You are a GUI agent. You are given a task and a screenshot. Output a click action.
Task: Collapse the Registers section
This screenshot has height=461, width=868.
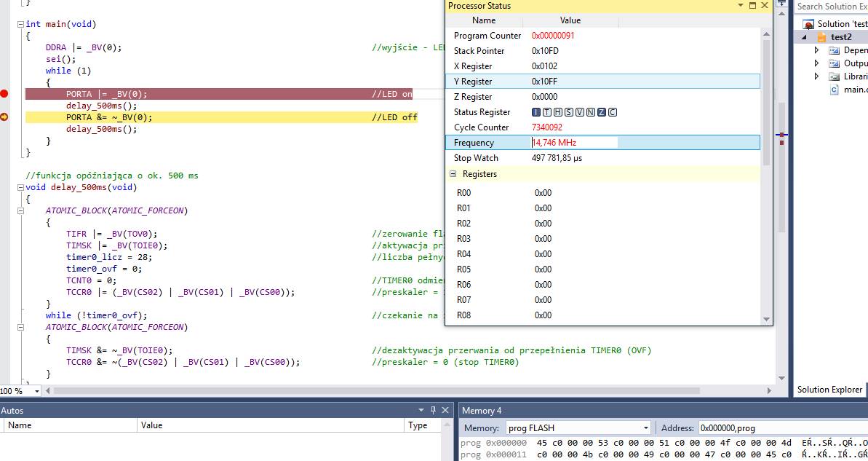coord(453,174)
